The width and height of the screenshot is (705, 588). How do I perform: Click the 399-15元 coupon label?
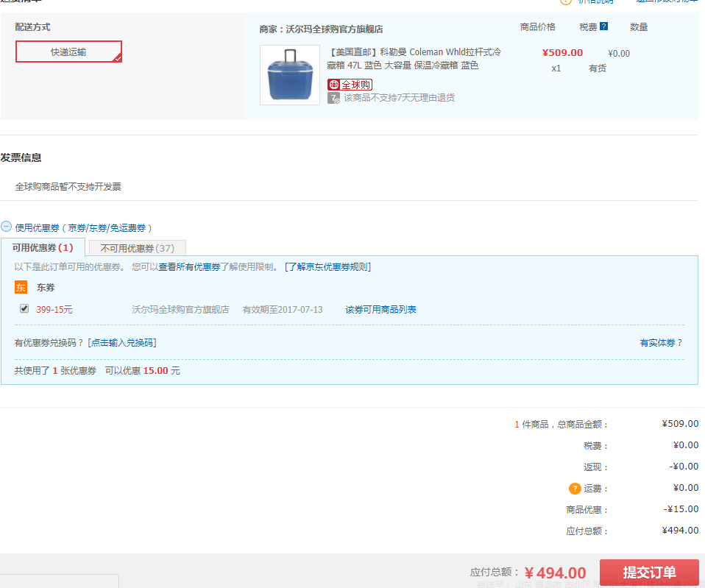click(54, 310)
